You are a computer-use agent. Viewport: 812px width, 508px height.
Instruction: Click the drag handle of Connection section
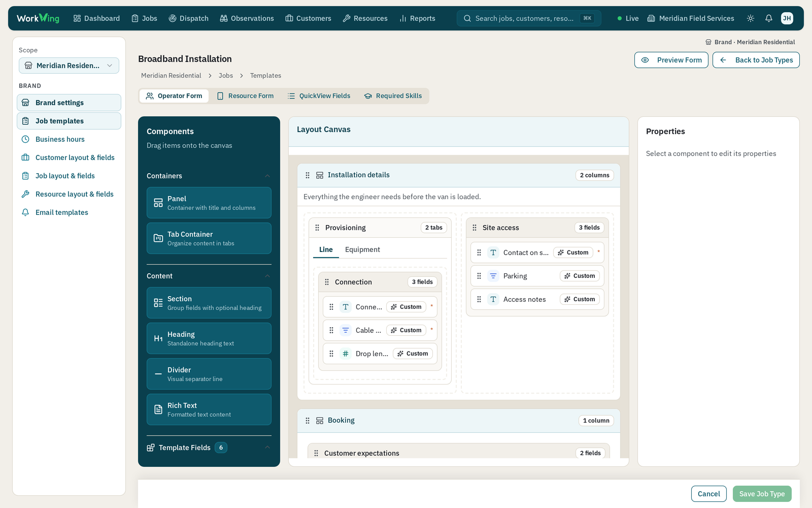(327, 282)
